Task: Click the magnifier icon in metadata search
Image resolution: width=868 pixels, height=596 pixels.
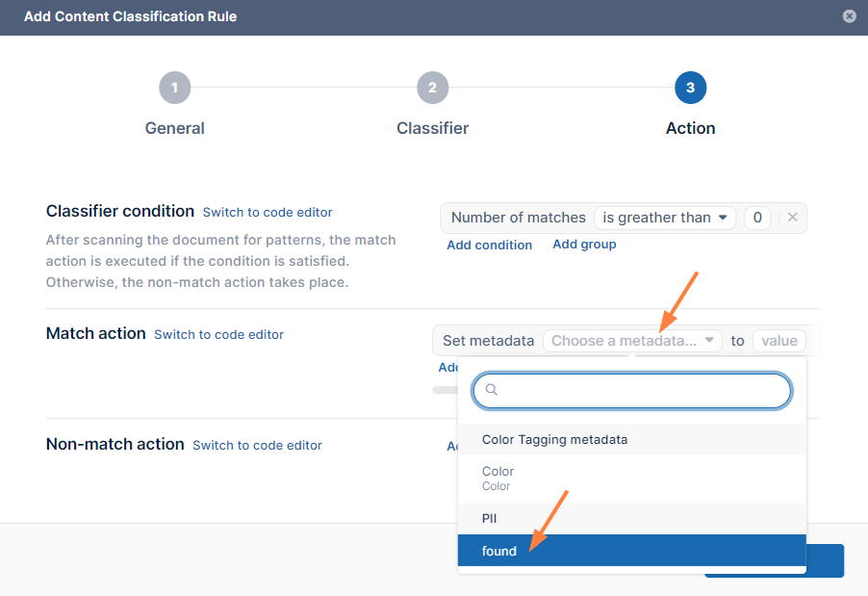Action: (x=491, y=390)
